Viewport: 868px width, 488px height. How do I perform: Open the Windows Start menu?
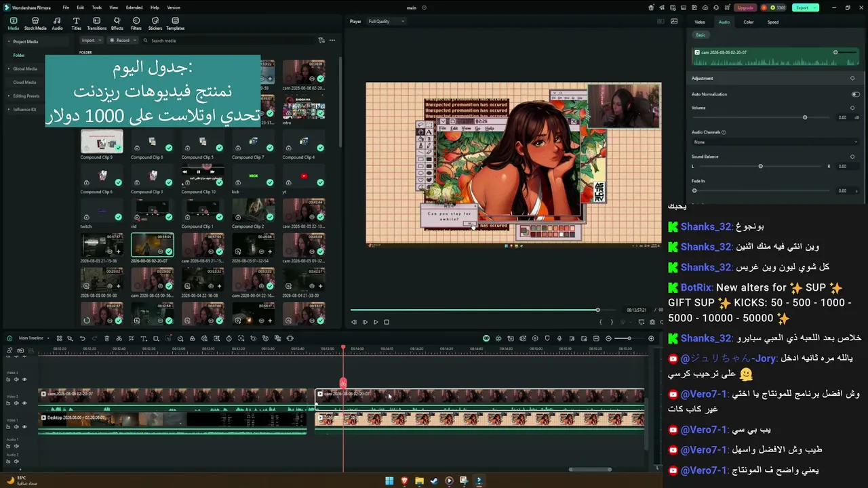(x=389, y=481)
